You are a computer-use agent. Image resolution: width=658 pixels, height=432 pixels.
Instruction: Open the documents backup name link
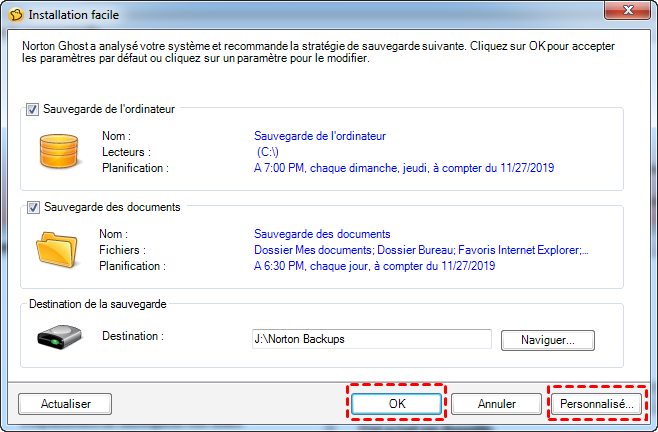click(322, 234)
